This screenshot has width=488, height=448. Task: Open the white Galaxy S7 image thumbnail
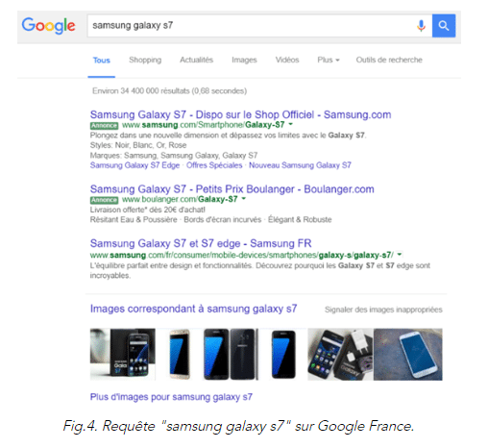point(408,354)
